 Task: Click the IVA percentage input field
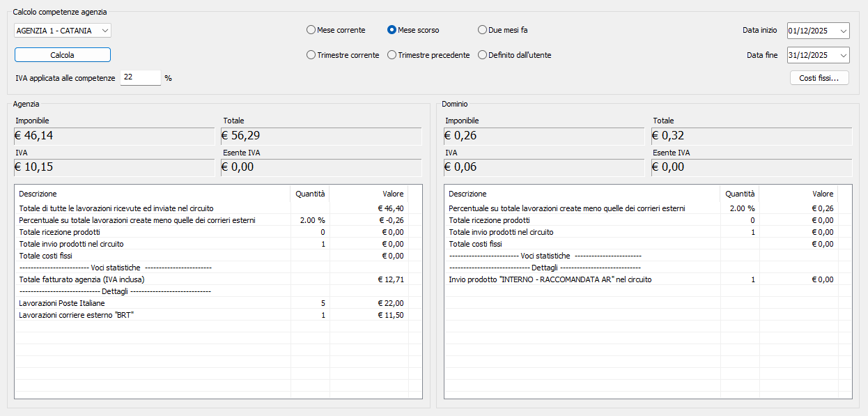(x=140, y=77)
